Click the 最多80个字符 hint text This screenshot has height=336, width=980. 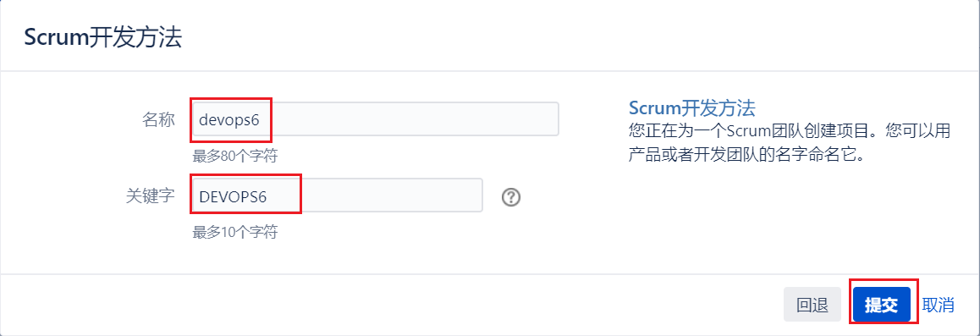pyautogui.click(x=235, y=155)
